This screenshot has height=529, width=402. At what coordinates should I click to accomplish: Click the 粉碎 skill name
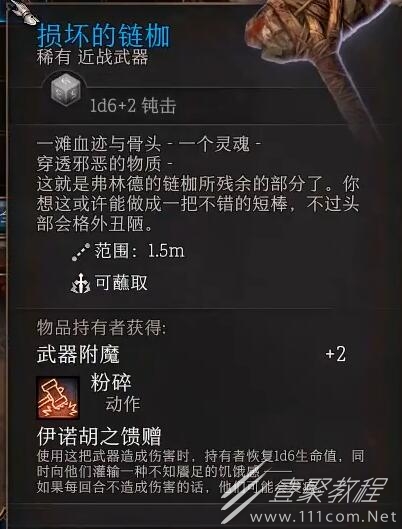[111, 383]
